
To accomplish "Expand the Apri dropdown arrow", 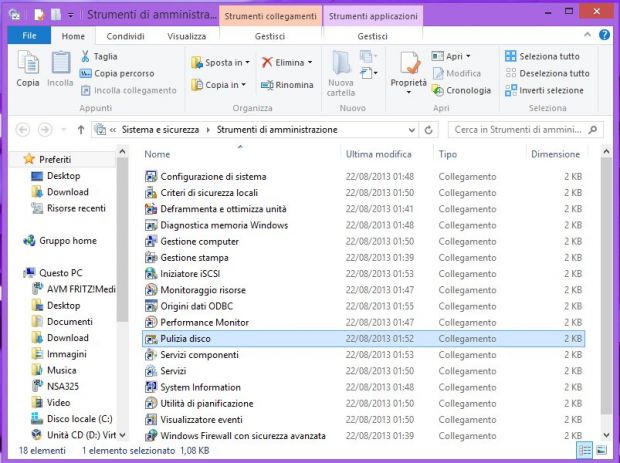I will point(469,57).
